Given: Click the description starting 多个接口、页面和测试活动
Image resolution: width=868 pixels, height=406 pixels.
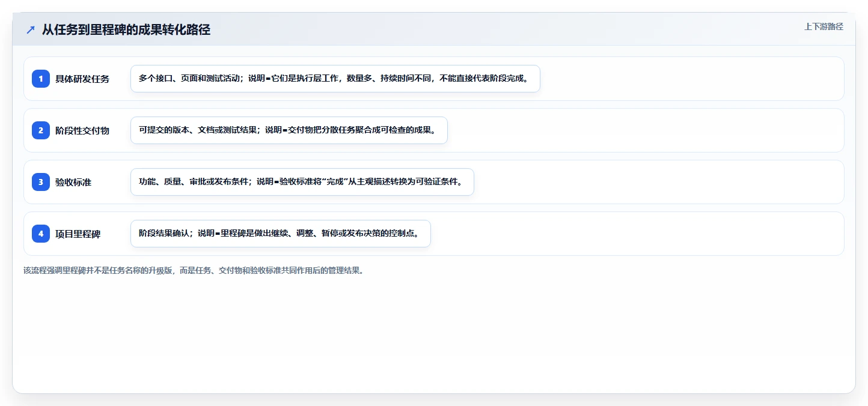Looking at the screenshot, I should pyautogui.click(x=335, y=79).
